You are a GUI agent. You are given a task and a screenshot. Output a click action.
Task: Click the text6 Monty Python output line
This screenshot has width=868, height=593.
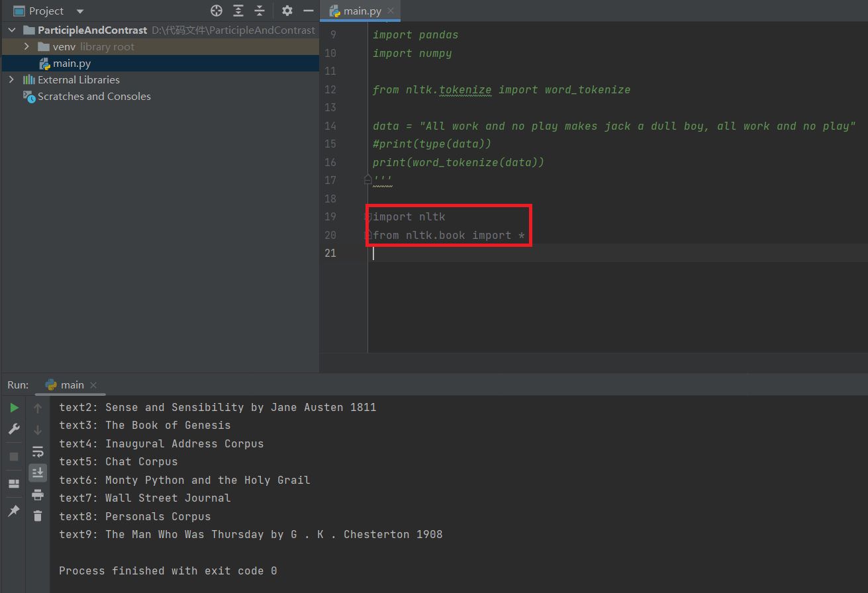pos(185,480)
